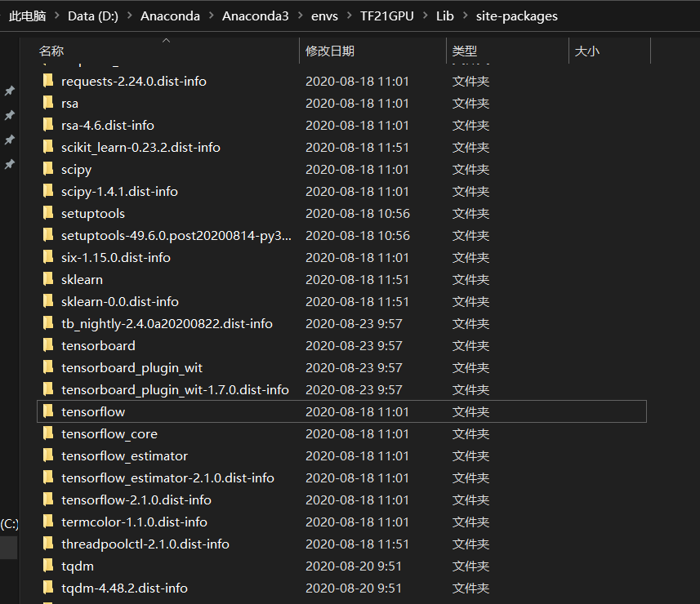
Task: Click the folder icon of scipy-1.4.1.dist-info
Action: (x=48, y=191)
